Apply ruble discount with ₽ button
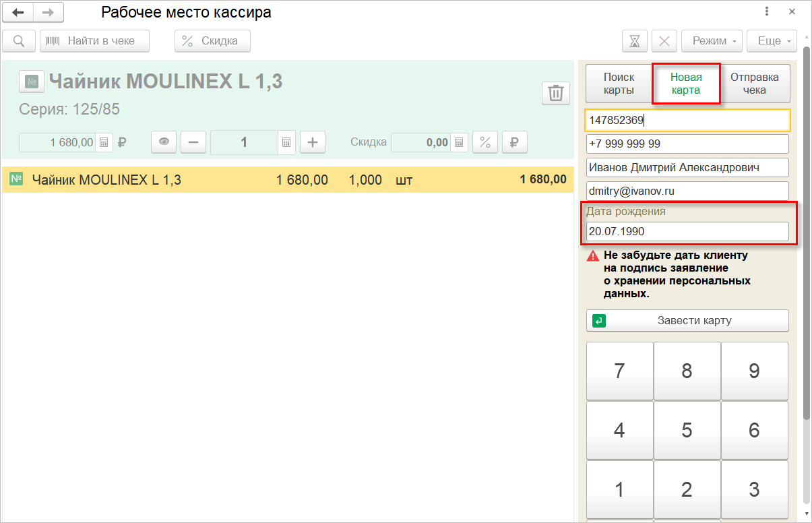Image resolution: width=812 pixels, height=523 pixels. tap(514, 142)
